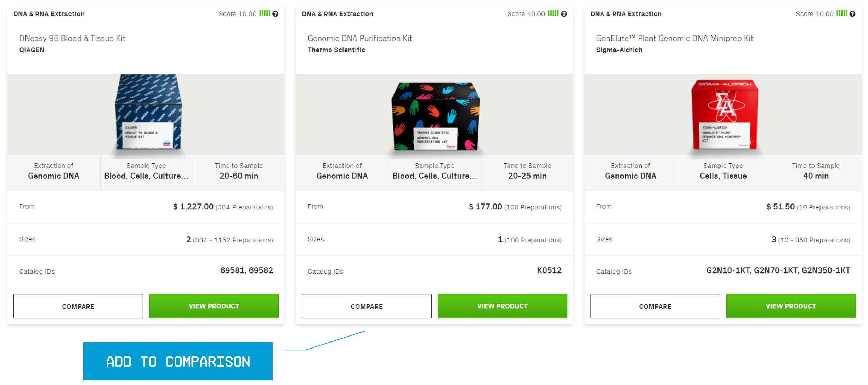The width and height of the screenshot is (868, 385).
Task: Compare the GenElute Plant Genomic DNA Miniprep Kit
Action: coord(655,306)
